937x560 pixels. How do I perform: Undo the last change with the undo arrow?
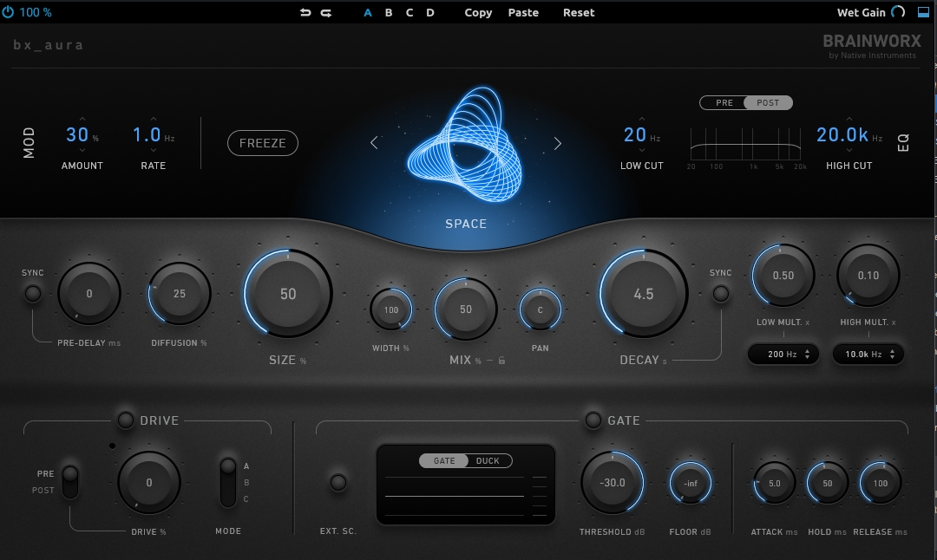point(305,12)
